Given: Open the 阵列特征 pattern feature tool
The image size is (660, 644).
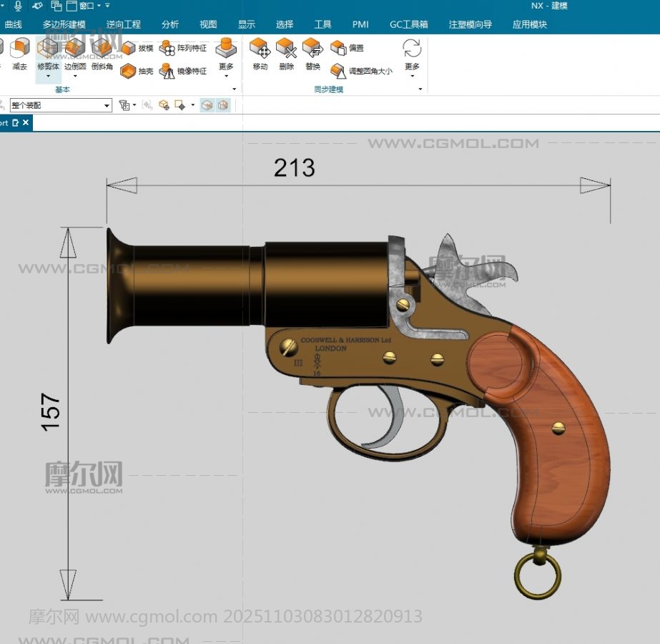Looking at the screenshot, I should click(183, 48).
